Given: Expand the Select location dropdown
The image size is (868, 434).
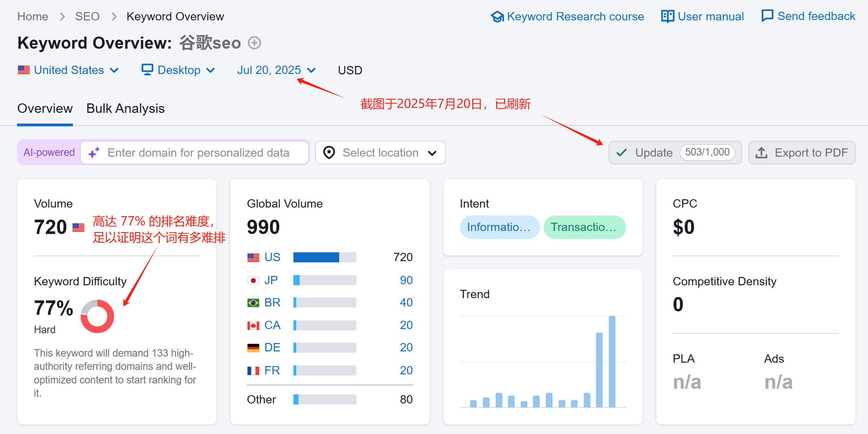Looking at the screenshot, I should coord(380,152).
